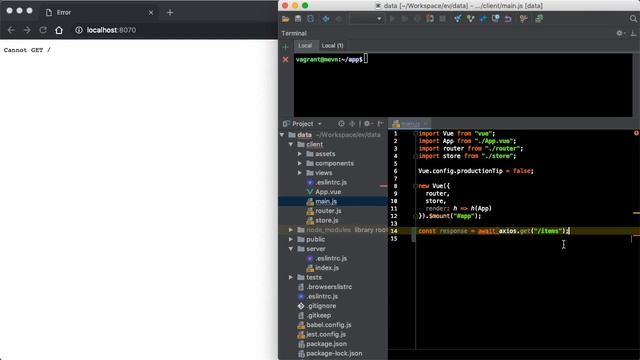Click the blue VCS push arrow icon
The height and width of the screenshot is (360, 640).
483,19
